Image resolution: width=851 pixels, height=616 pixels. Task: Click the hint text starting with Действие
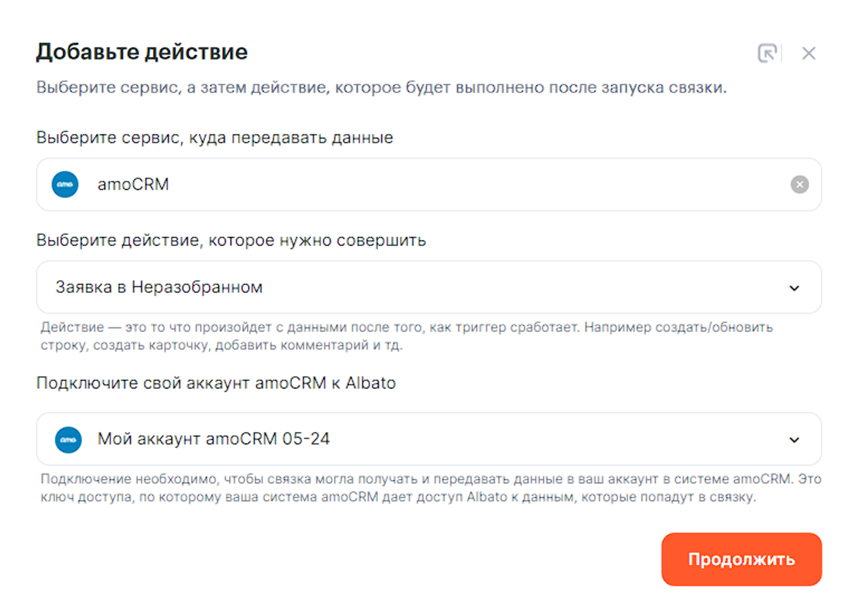tap(406, 336)
